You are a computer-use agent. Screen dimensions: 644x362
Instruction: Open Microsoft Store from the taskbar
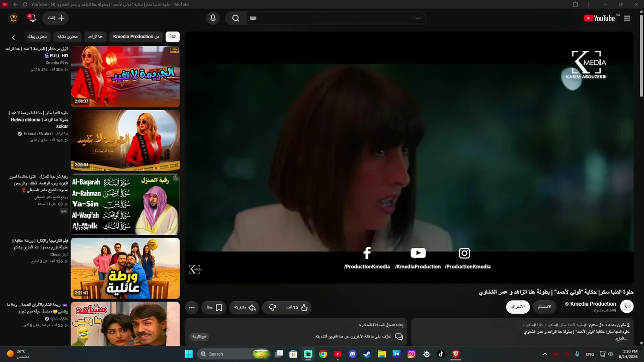pos(294,354)
